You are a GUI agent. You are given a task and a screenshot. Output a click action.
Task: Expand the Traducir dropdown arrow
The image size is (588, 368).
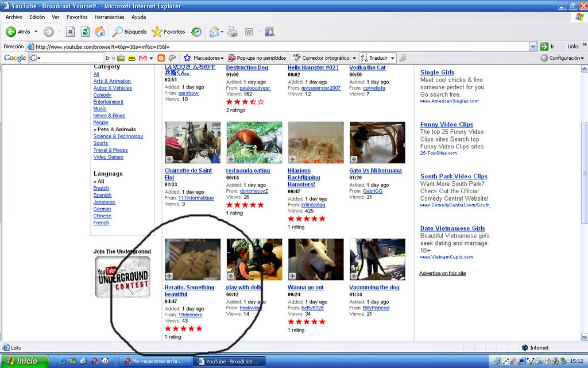click(x=393, y=58)
